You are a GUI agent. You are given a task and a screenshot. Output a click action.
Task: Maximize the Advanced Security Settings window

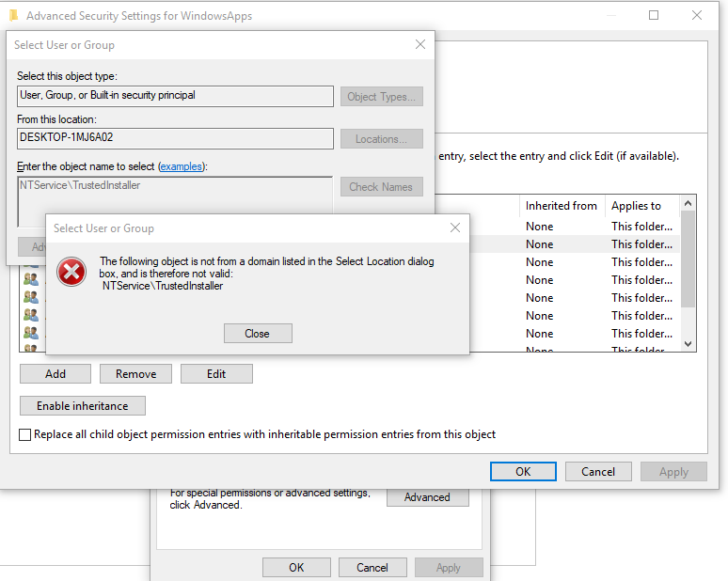pos(654,15)
